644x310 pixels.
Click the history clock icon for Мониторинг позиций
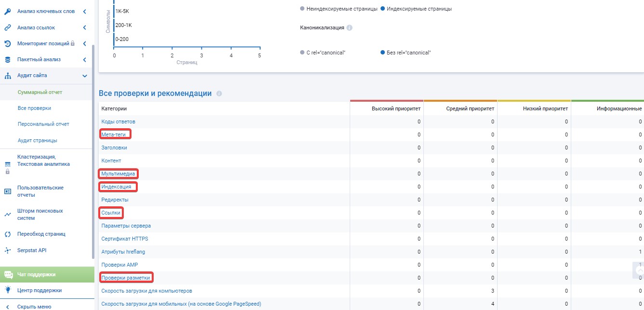coord(8,43)
